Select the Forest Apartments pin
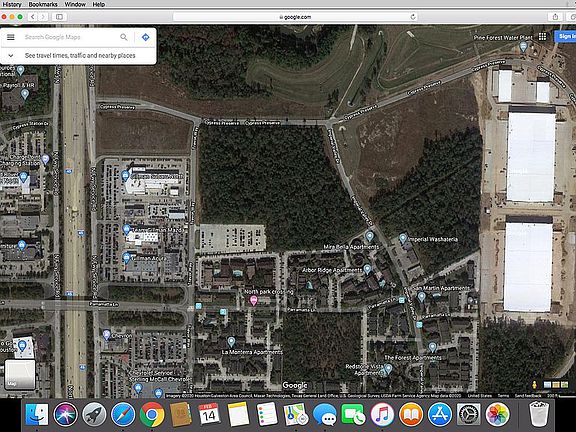Screen dimensions: 576x432 click(x=432, y=347)
